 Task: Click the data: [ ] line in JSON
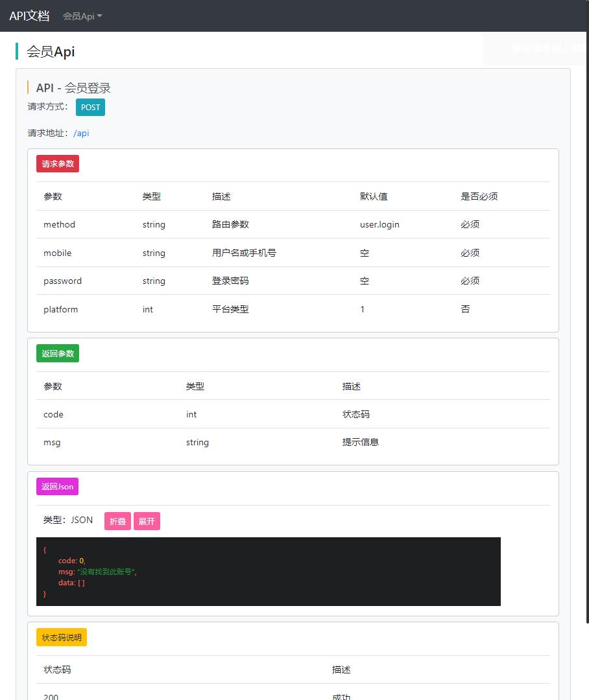click(x=71, y=583)
